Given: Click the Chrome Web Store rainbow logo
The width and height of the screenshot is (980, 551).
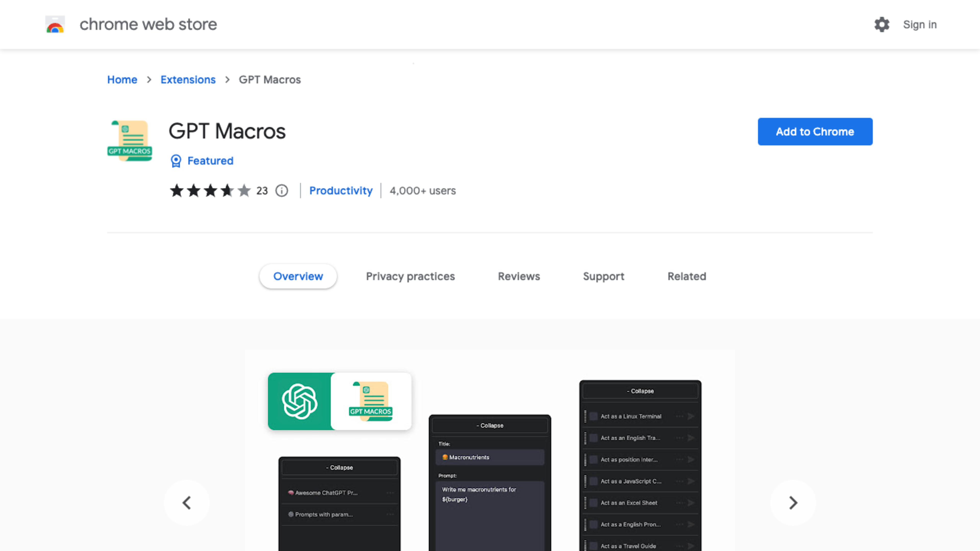Looking at the screenshot, I should (x=55, y=24).
